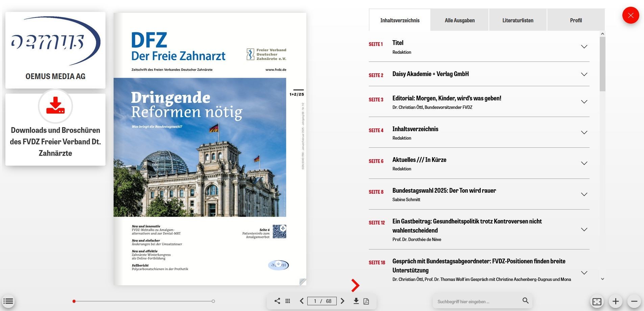Image resolution: width=644 pixels, height=311 pixels.
Task: Open Gespräch mit Bundestagsabgeordneter article
Action: 479,266
